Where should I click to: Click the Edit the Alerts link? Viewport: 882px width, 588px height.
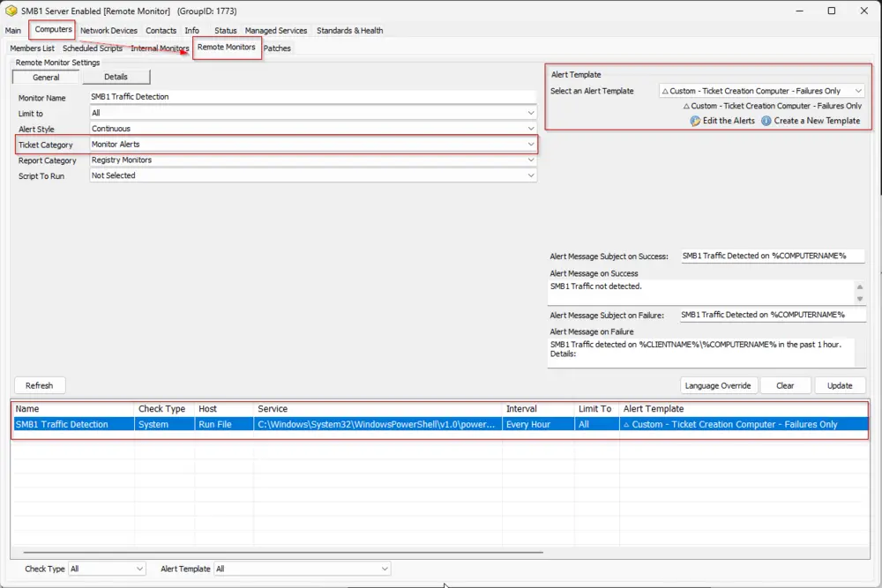pos(729,121)
